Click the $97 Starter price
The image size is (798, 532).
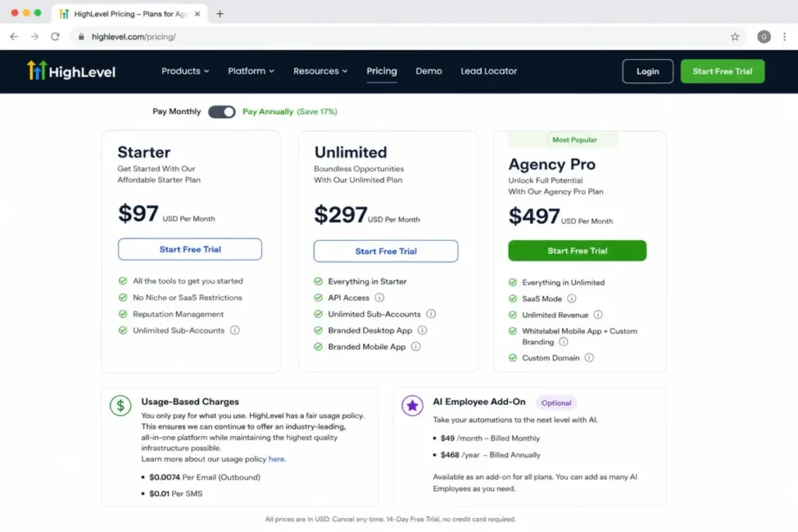coord(138,213)
